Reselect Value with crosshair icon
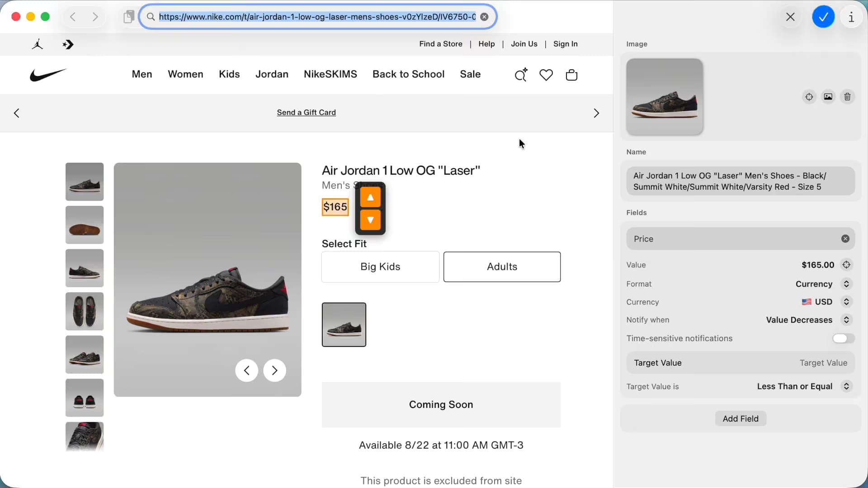 point(847,265)
